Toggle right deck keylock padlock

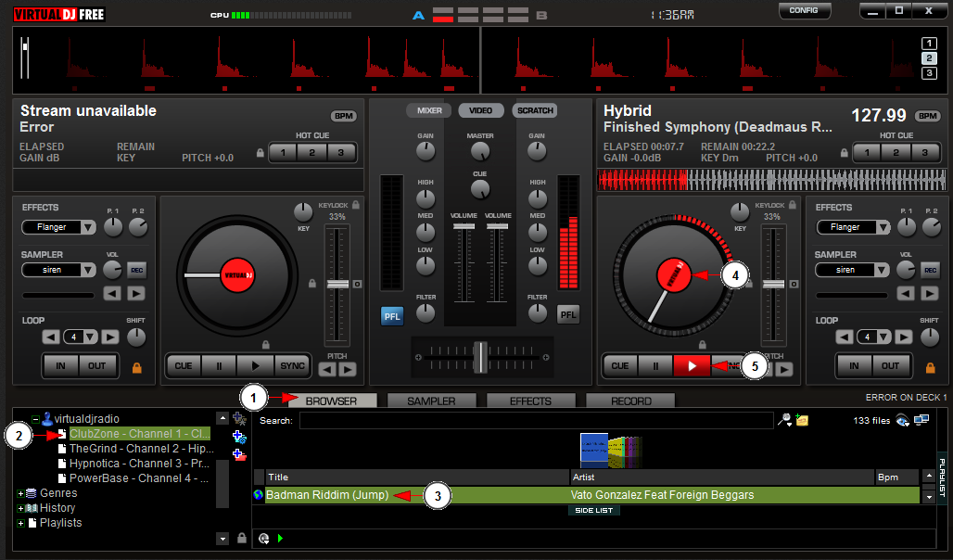click(x=793, y=206)
